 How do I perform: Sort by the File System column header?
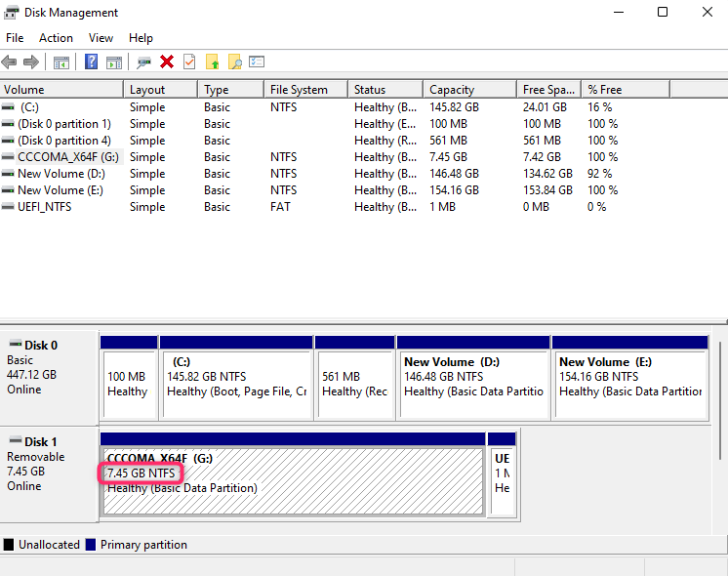tap(306, 89)
